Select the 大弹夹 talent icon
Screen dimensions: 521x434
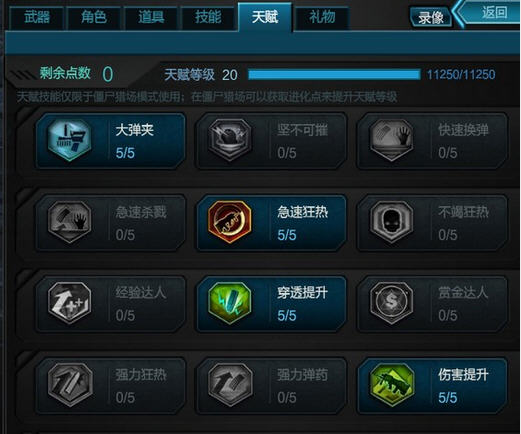pos(69,140)
